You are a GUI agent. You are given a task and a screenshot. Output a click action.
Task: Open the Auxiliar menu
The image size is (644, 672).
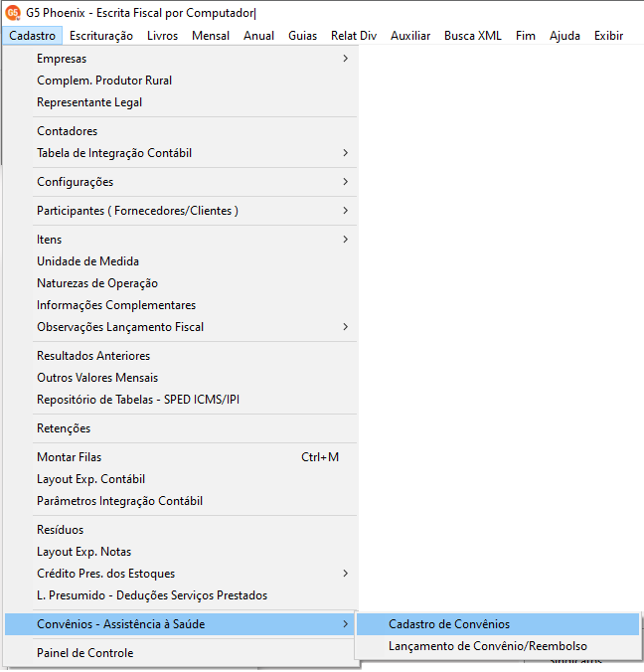[410, 36]
